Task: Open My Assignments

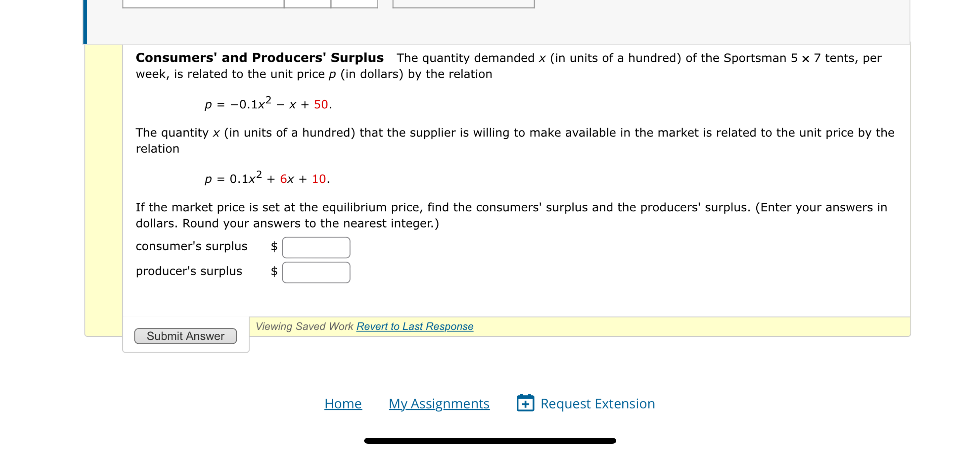Action: (x=439, y=403)
